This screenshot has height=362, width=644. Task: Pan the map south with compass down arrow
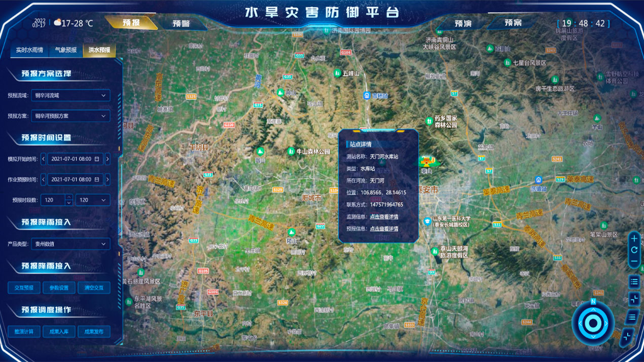pos(593,337)
